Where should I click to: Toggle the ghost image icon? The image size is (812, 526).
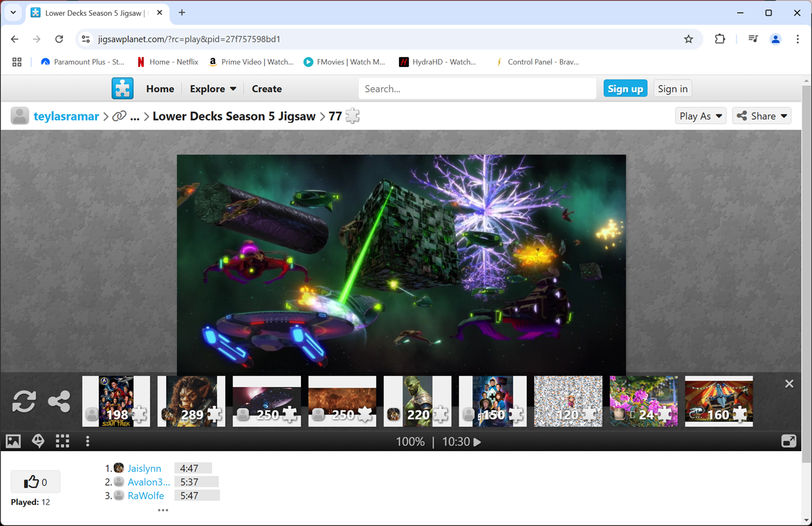tap(38, 441)
